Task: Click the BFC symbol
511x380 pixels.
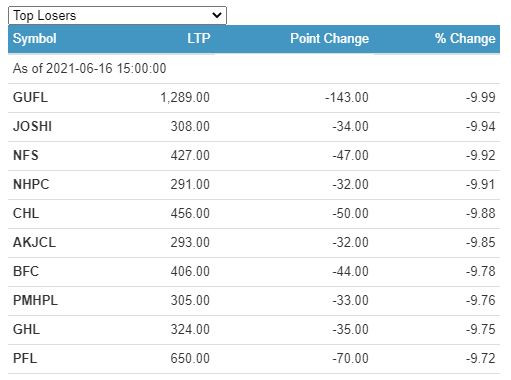Action: (26, 272)
